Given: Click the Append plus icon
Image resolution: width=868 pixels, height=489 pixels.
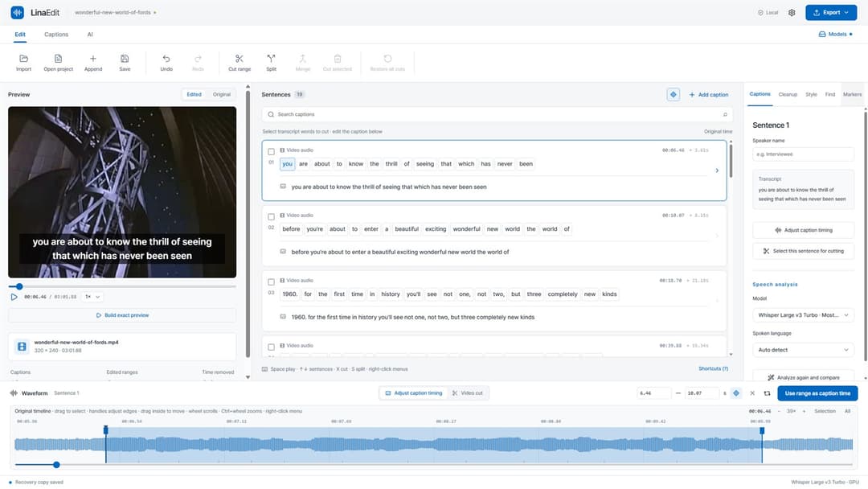Looking at the screenshot, I should click(93, 59).
